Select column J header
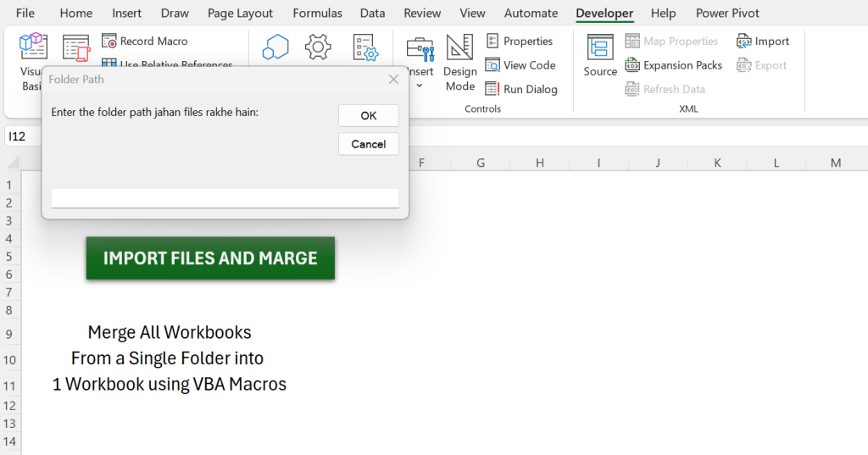This screenshot has width=868, height=455. 658,163
